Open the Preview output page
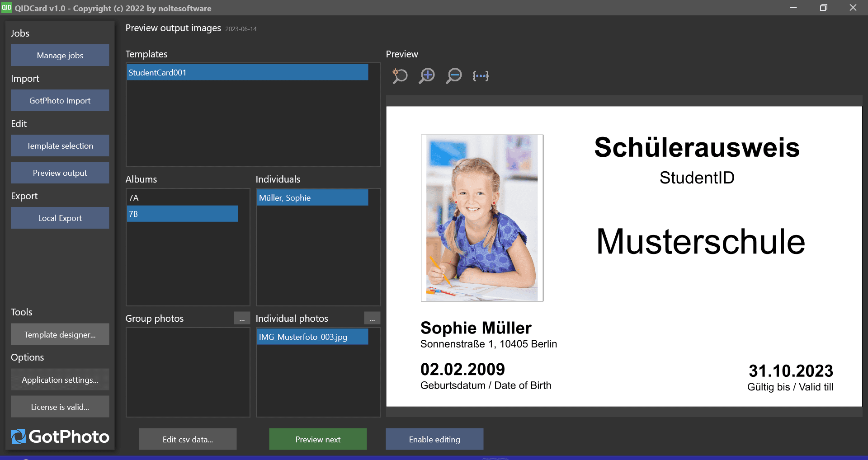The image size is (868, 460). (x=60, y=173)
